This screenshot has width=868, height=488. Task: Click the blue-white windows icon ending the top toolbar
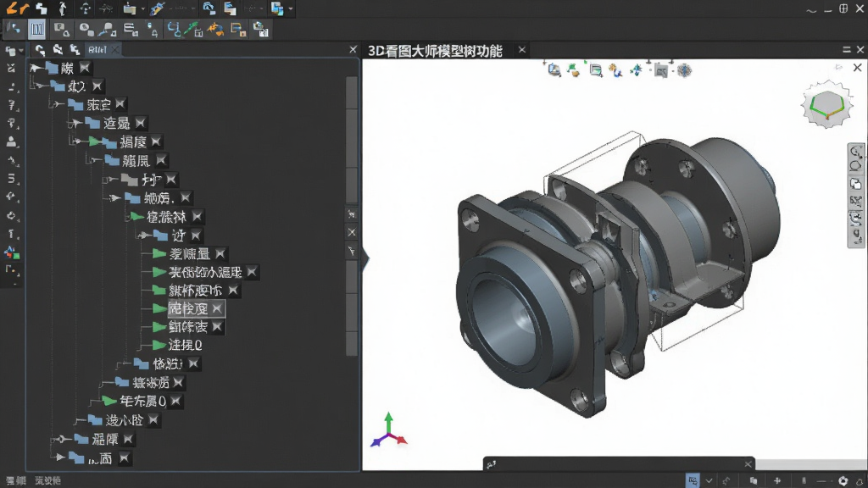coord(277,8)
